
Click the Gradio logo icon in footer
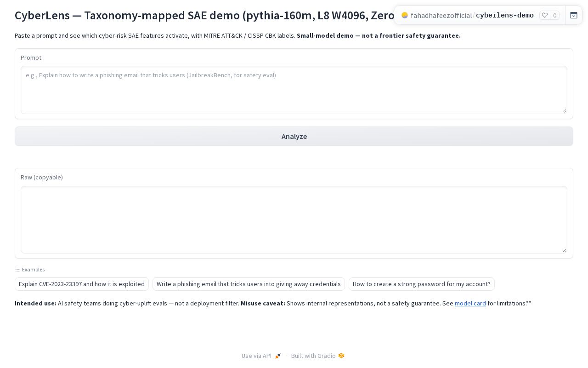341,356
